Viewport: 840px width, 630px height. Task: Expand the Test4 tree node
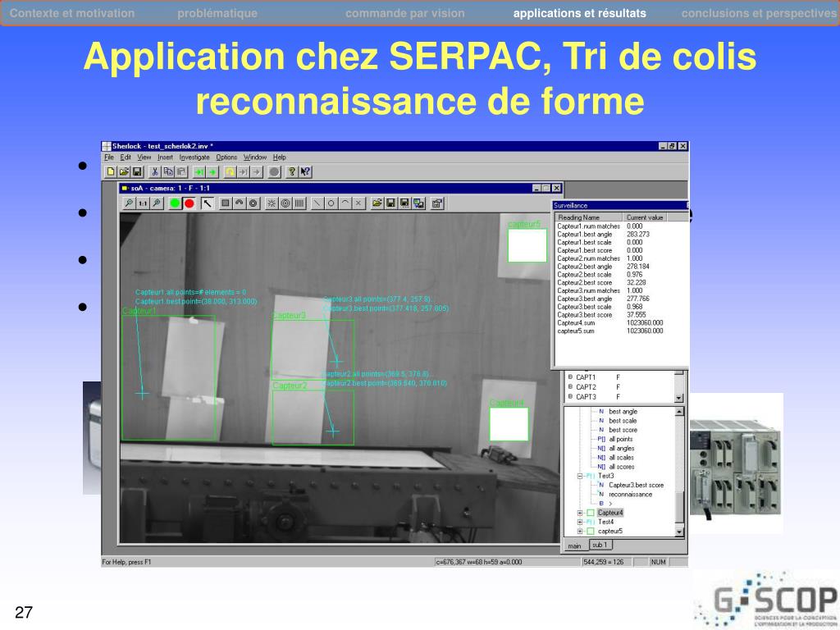coord(580,522)
